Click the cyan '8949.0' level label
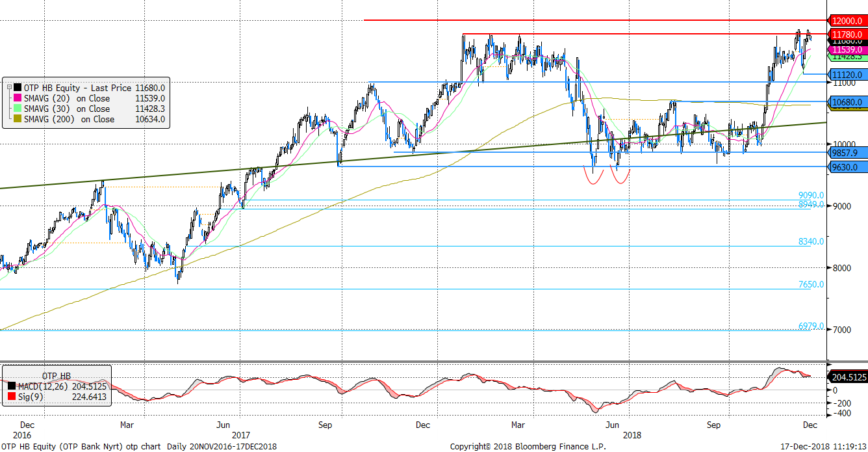This screenshot has width=868, height=452. pyautogui.click(x=811, y=204)
